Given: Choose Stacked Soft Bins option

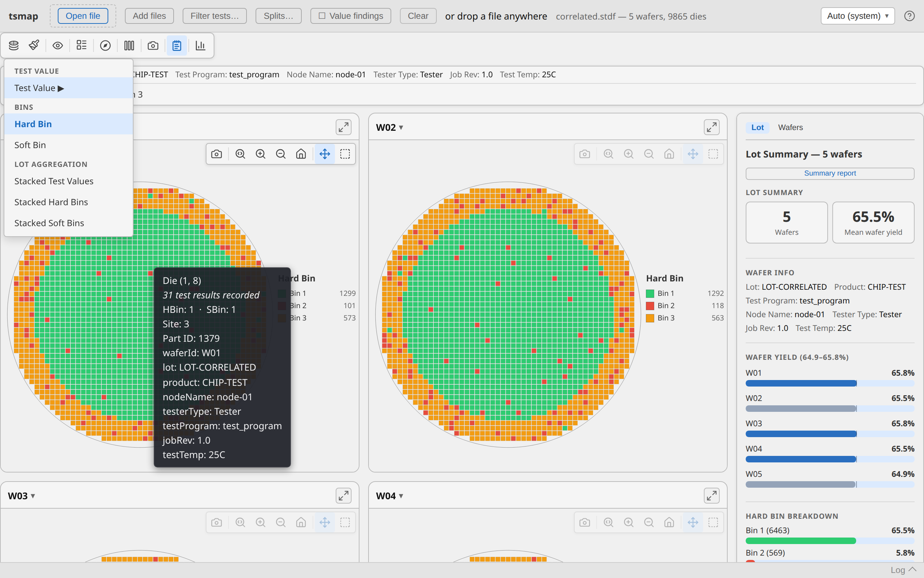Looking at the screenshot, I should click(68, 223).
